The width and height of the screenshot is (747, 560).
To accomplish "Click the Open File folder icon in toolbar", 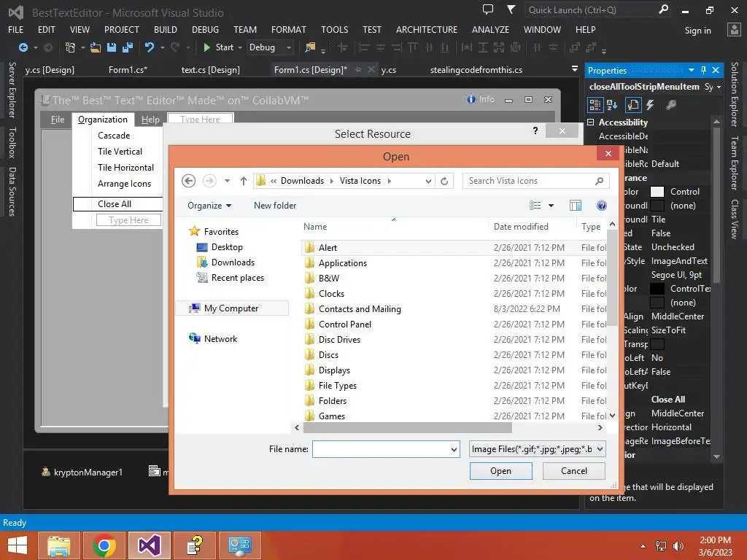I will pos(96,47).
